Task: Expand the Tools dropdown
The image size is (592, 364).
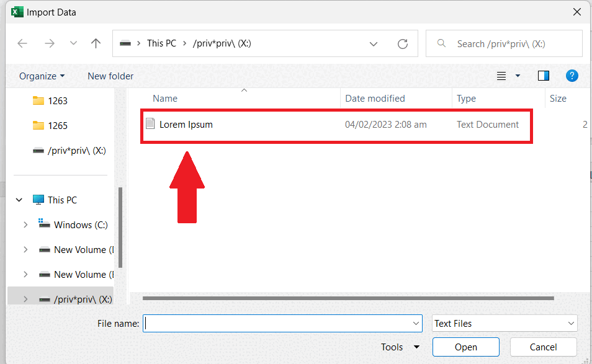Action: pos(400,347)
